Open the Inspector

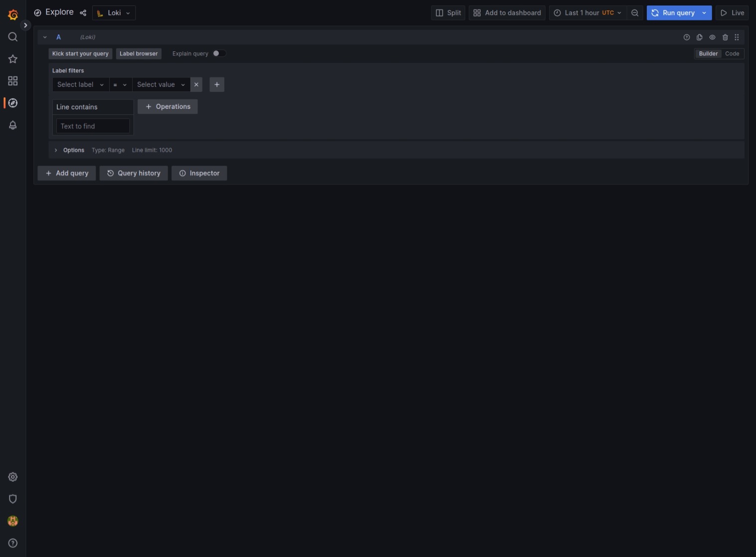pos(199,173)
